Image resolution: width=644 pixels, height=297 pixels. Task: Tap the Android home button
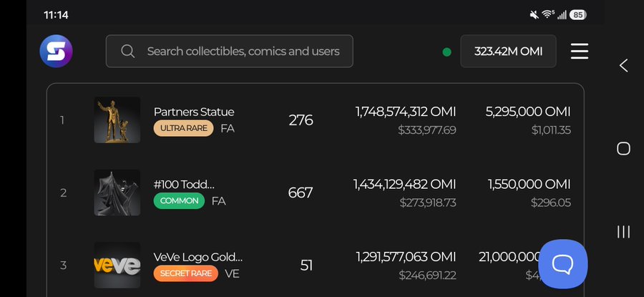[623, 148]
